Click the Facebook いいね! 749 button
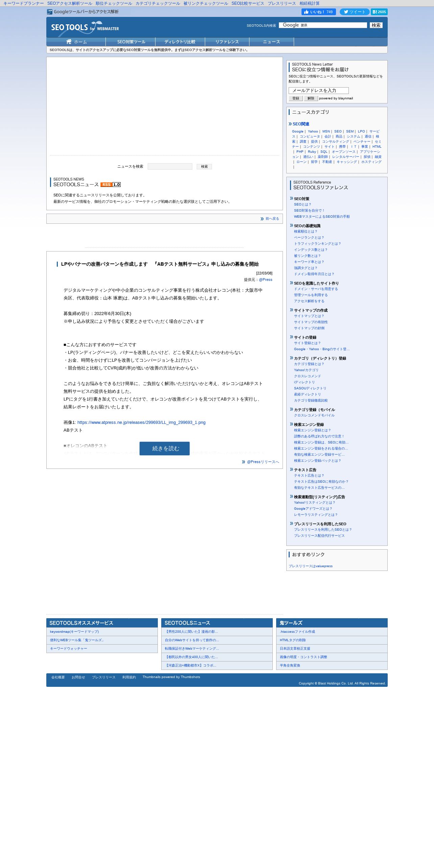Image resolution: width=434 pixels, height=868 pixels. point(318,12)
